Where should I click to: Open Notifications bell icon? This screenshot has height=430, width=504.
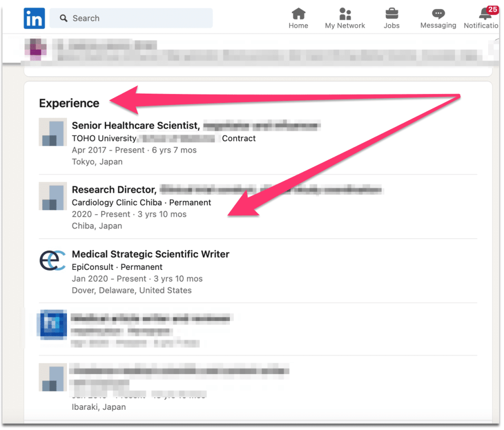[485, 14]
